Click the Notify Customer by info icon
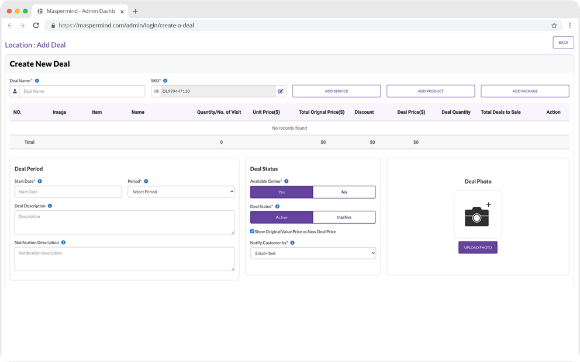This screenshot has height=362, width=580. [x=293, y=243]
